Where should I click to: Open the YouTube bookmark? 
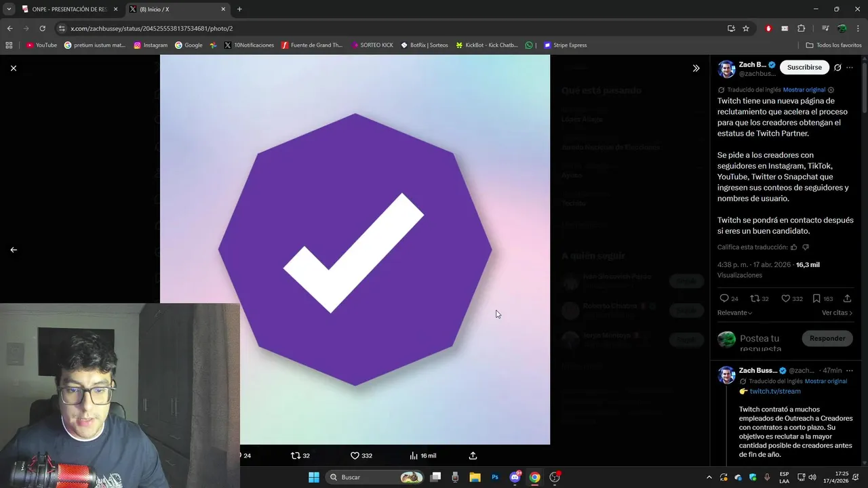[41, 45]
